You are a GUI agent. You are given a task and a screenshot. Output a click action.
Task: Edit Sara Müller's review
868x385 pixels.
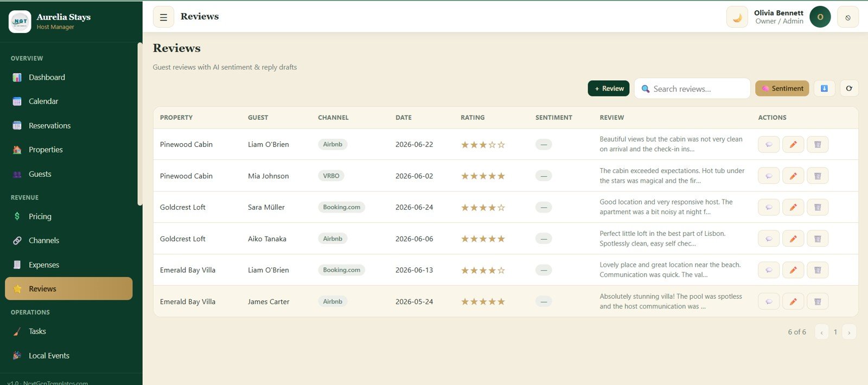[x=793, y=207]
